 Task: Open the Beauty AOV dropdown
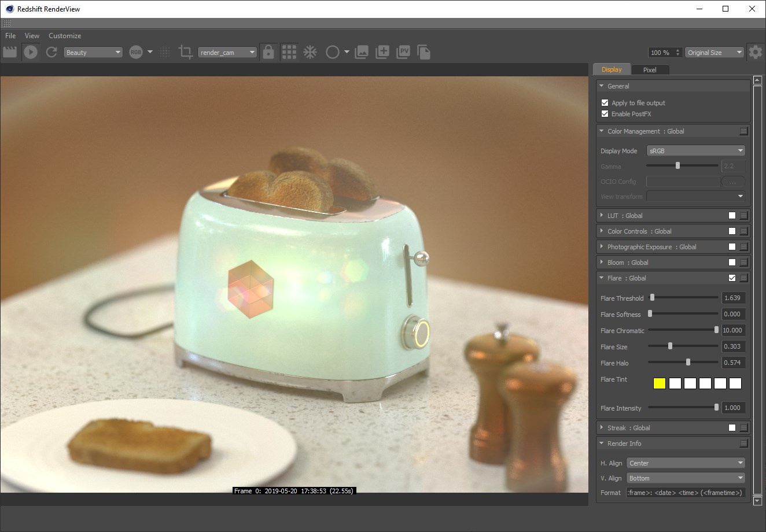point(93,52)
